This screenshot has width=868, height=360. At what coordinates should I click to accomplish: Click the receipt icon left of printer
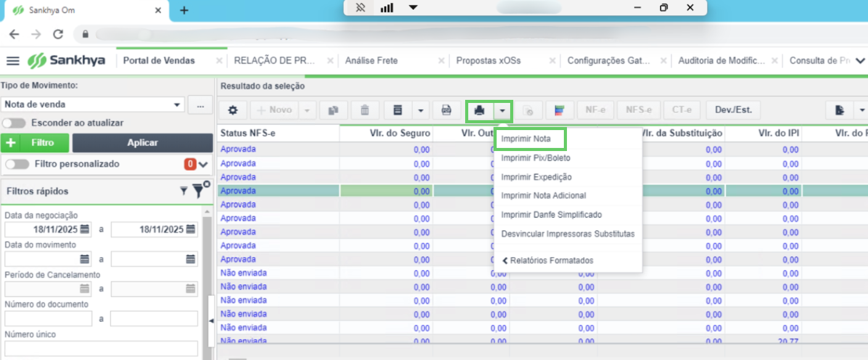[x=445, y=110]
